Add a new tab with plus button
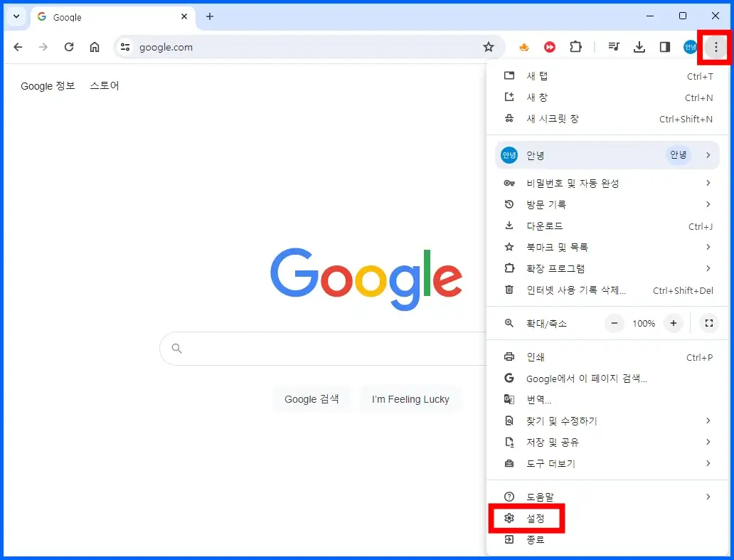This screenshot has height=560, width=734. [x=210, y=16]
